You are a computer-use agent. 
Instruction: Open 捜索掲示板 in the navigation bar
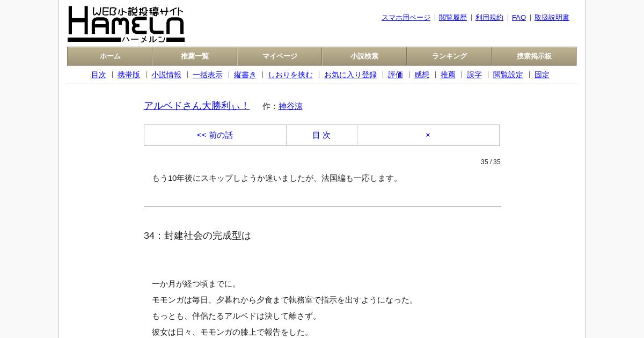pyautogui.click(x=534, y=56)
